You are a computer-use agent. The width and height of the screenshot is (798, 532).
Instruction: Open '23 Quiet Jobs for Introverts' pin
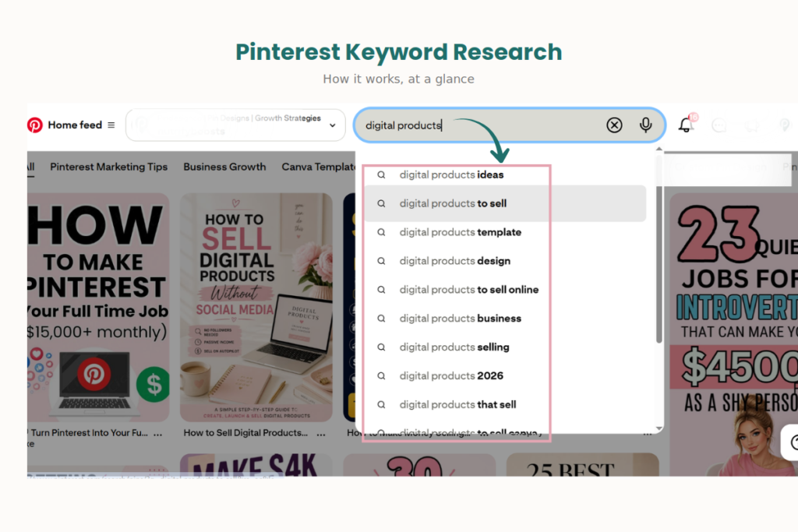point(733,334)
